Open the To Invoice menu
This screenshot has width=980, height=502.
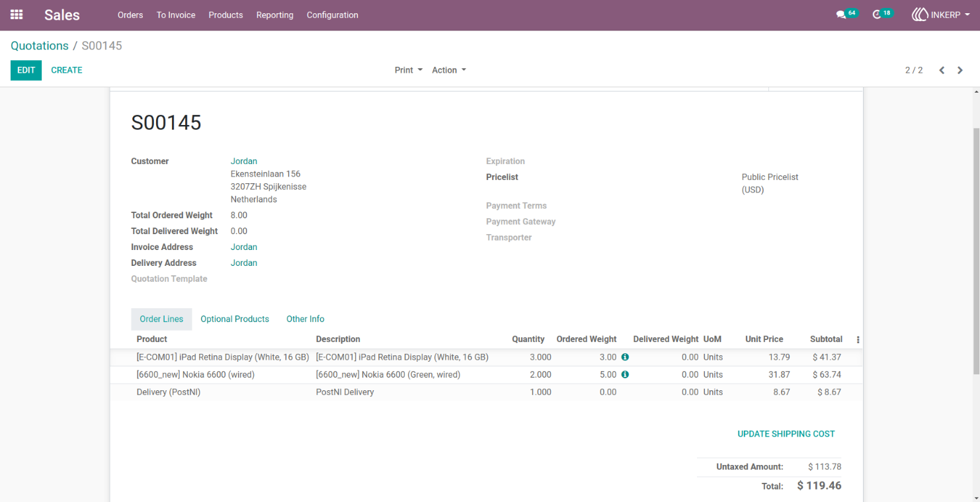pos(176,15)
